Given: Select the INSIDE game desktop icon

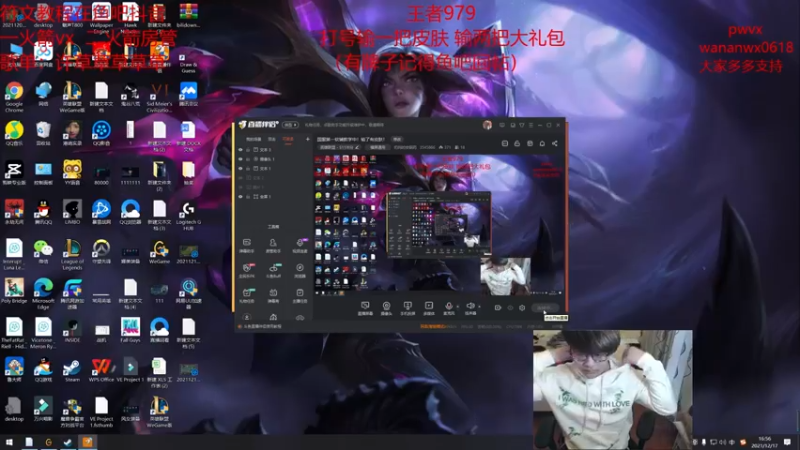Looking at the screenshot, I should 72,331.
